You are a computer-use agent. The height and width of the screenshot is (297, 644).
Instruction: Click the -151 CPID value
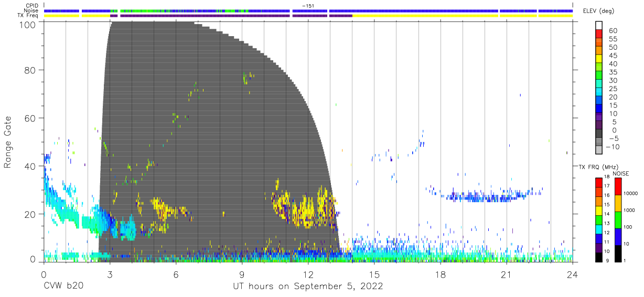308,5
